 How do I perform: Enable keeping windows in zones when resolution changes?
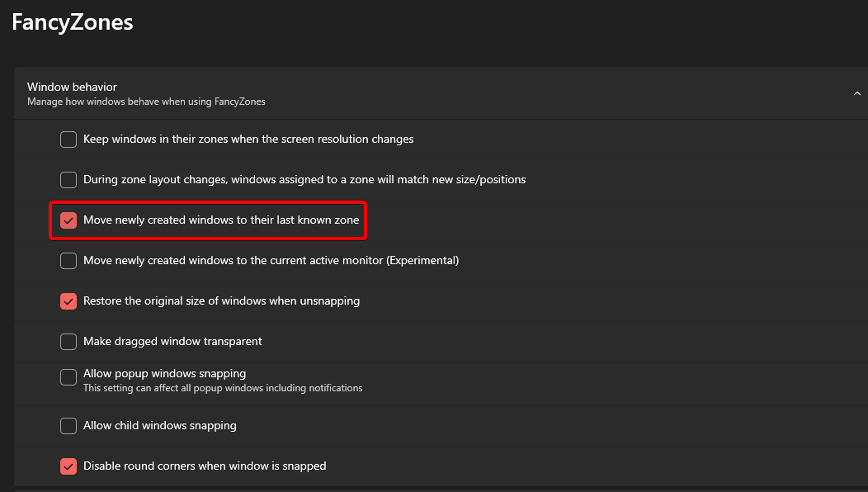(x=68, y=139)
